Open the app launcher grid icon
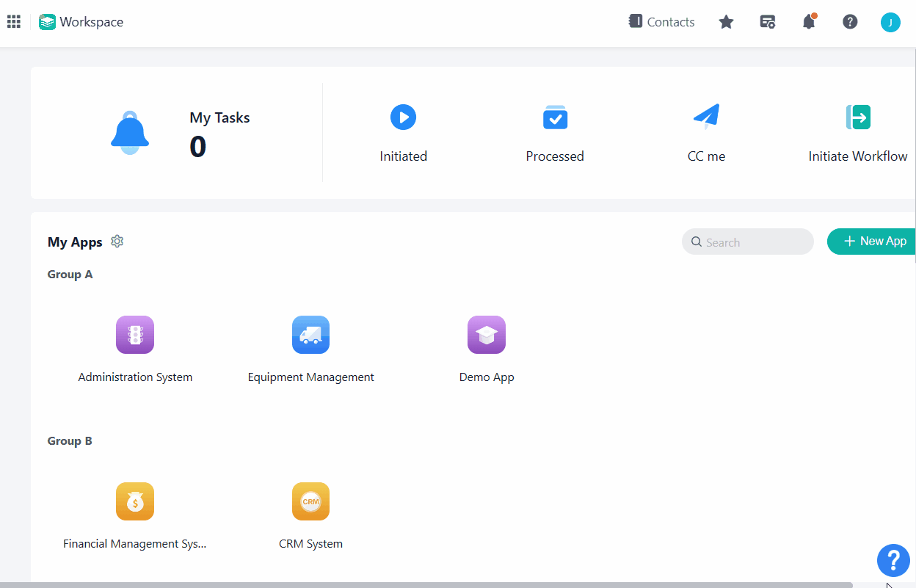The width and height of the screenshot is (916, 588). (x=13, y=21)
